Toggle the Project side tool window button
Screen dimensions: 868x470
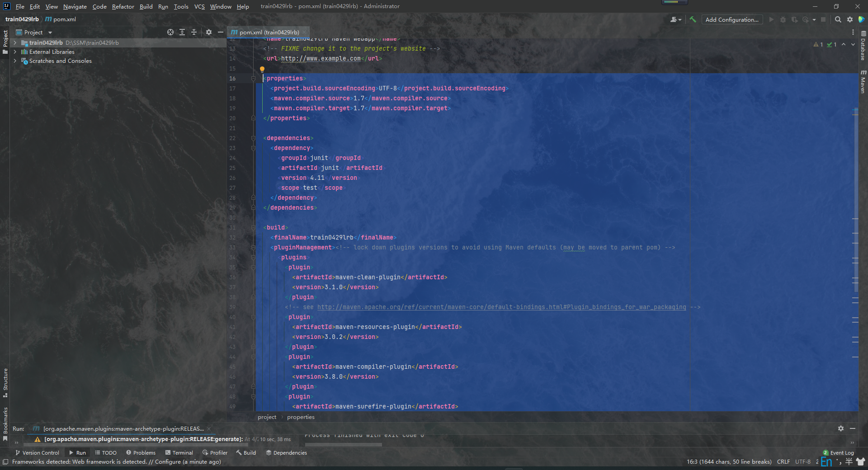[5, 42]
